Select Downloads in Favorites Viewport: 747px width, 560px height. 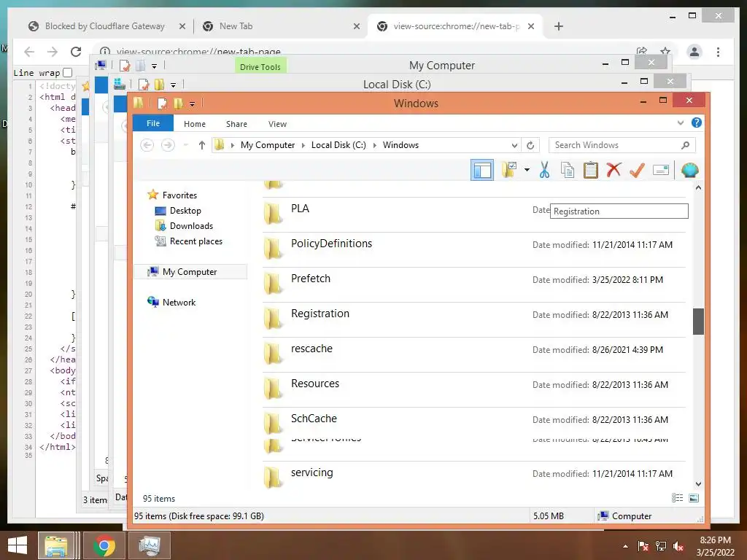coord(191,226)
